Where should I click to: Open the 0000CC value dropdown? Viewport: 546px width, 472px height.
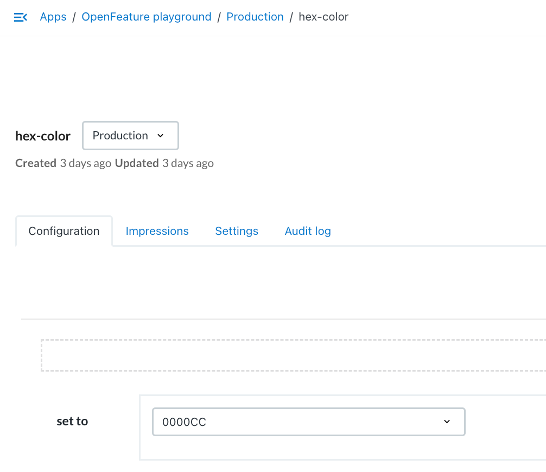[x=309, y=422]
